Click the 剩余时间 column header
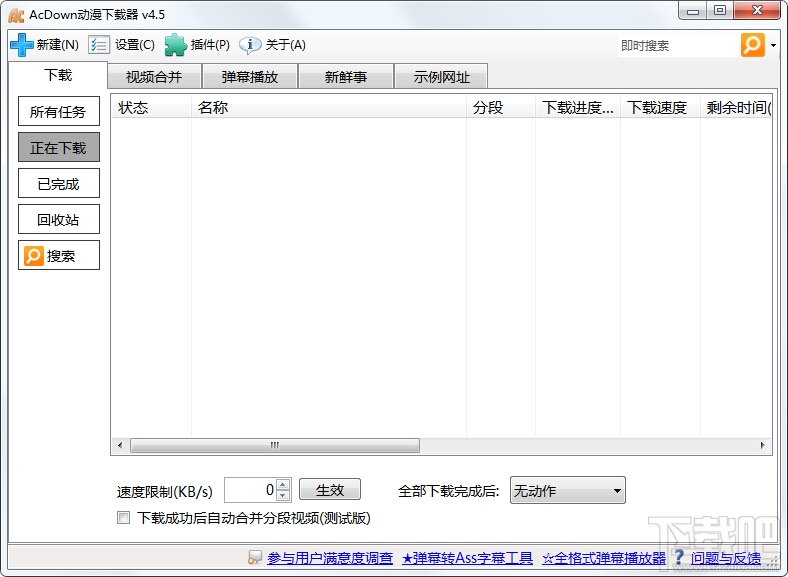Viewport: 788px width, 577px height. click(x=736, y=108)
